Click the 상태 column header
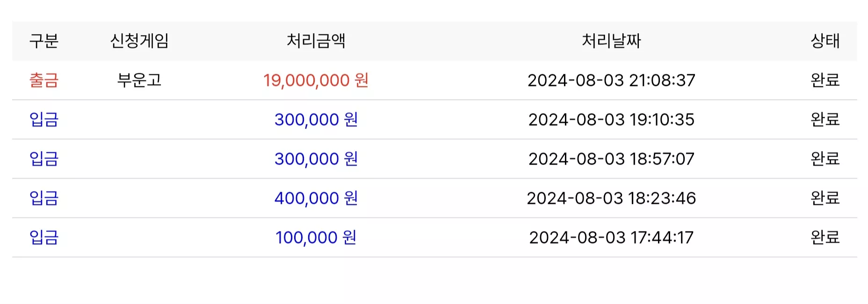The width and height of the screenshot is (868, 304). 825,41
